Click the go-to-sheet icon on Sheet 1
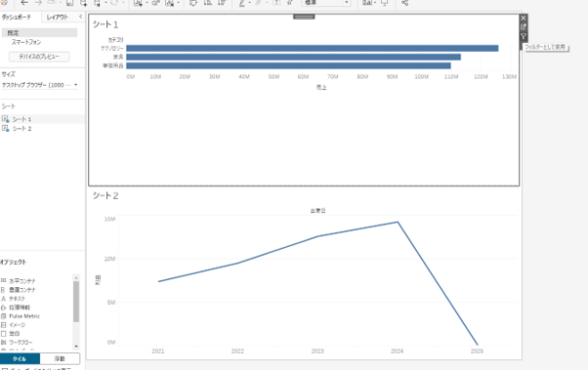Screen dimensions: 588x370 point(524,27)
